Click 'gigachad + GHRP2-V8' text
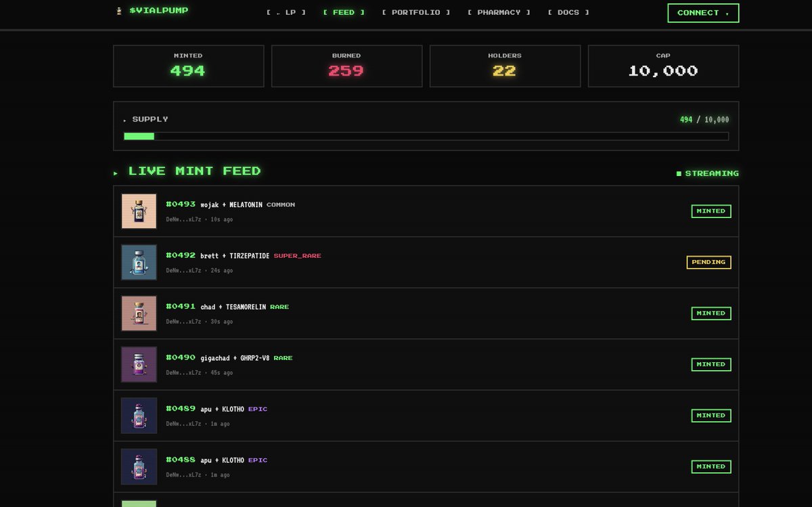The image size is (812, 507). pos(235,358)
